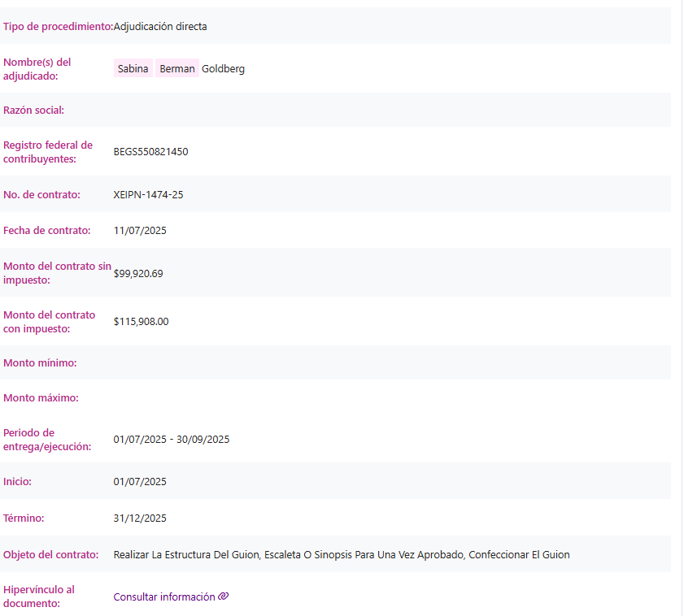Click the Hipervínculo al documento label
The image size is (684, 616).
[x=39, y=596]
